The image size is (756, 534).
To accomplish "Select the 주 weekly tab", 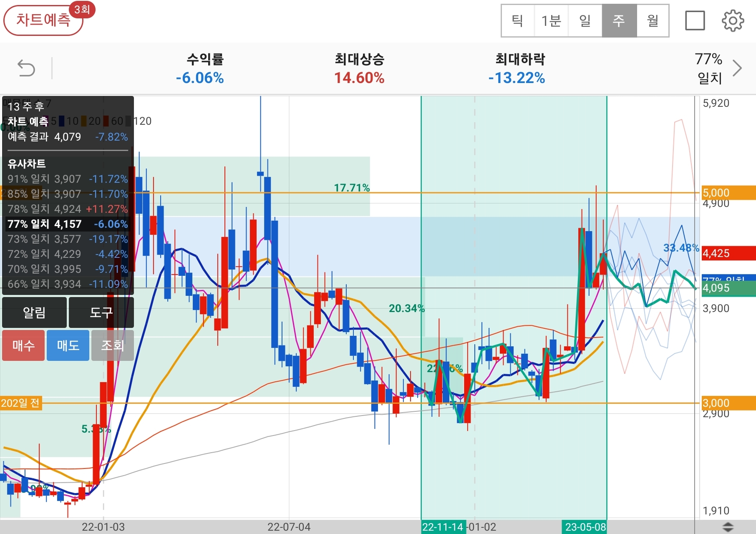I will (619, 20).
